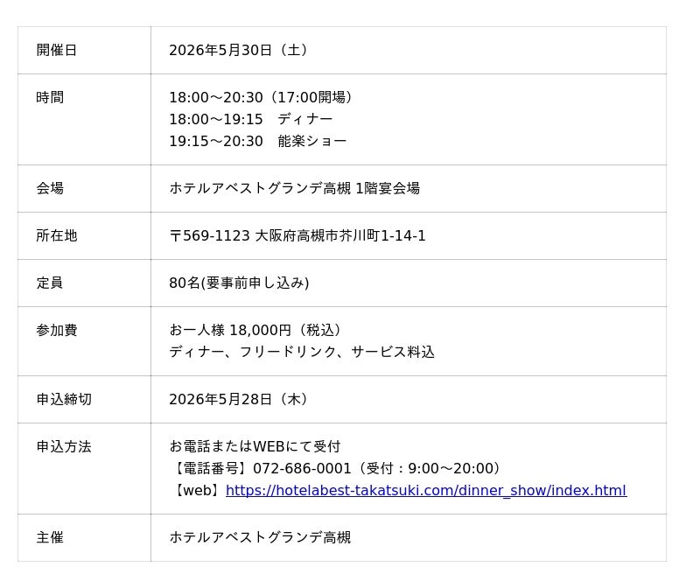The width and height of the screenshot is (700, 588).
Task: Select the お一人様 18,000円（税込）text
Action: [x=257, y=331]
